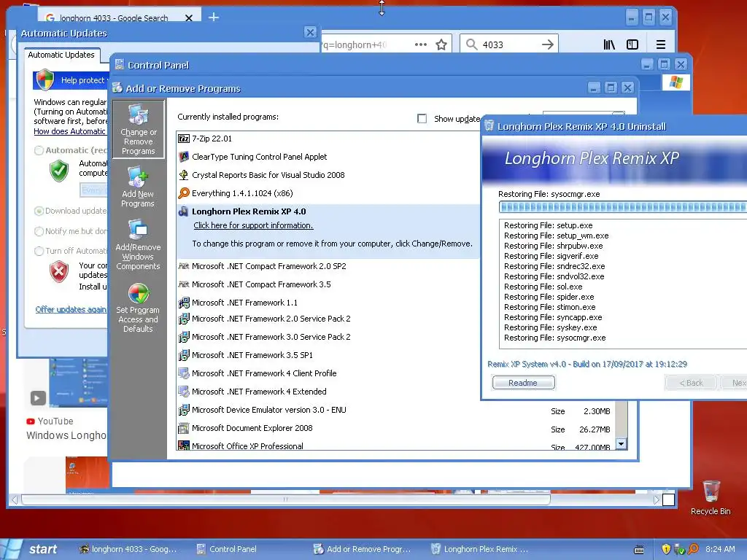
Task: Open Set Program Access and Defaults icon
Action: tap(138, 308)
